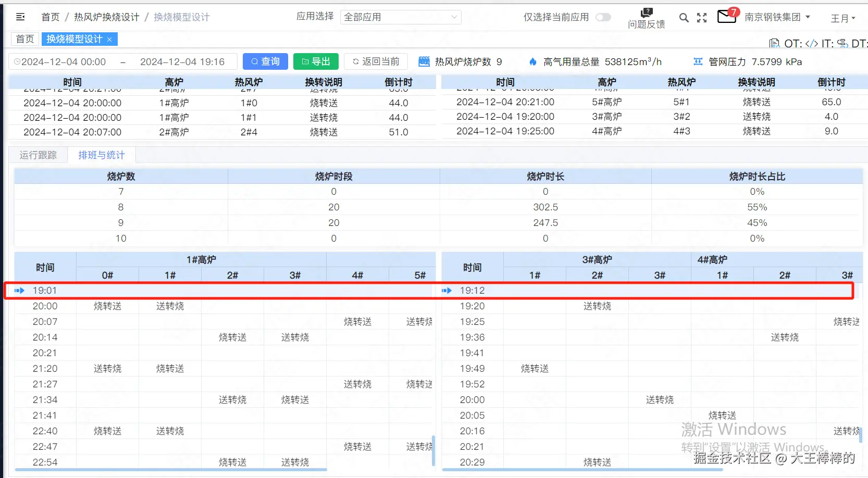Viewport: 868px width, 478px height.
Task: Select the 换烧模型设计 page tab
Action: click(79, 39)
